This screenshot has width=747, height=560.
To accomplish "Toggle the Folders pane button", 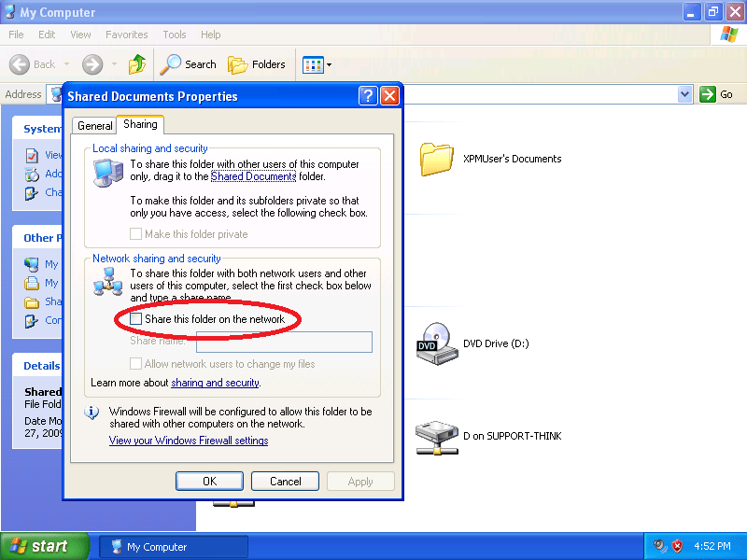I will (x=257, y=64).
